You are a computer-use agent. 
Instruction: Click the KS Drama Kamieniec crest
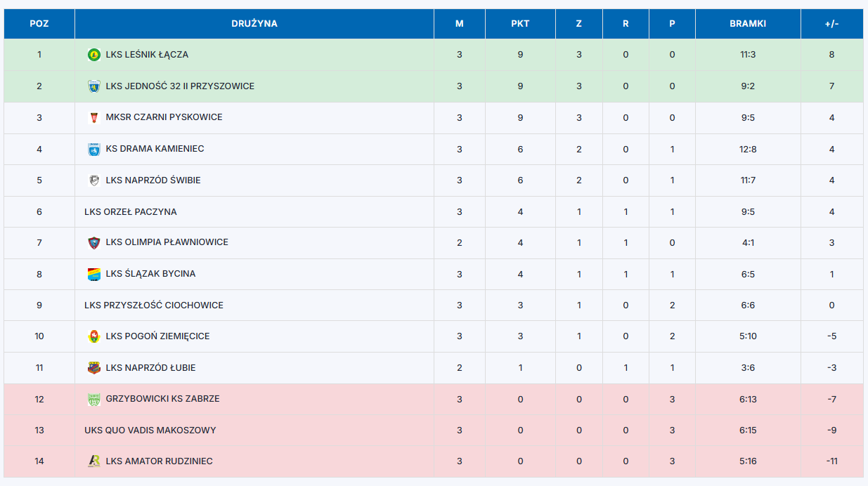[x=93, y=149]
